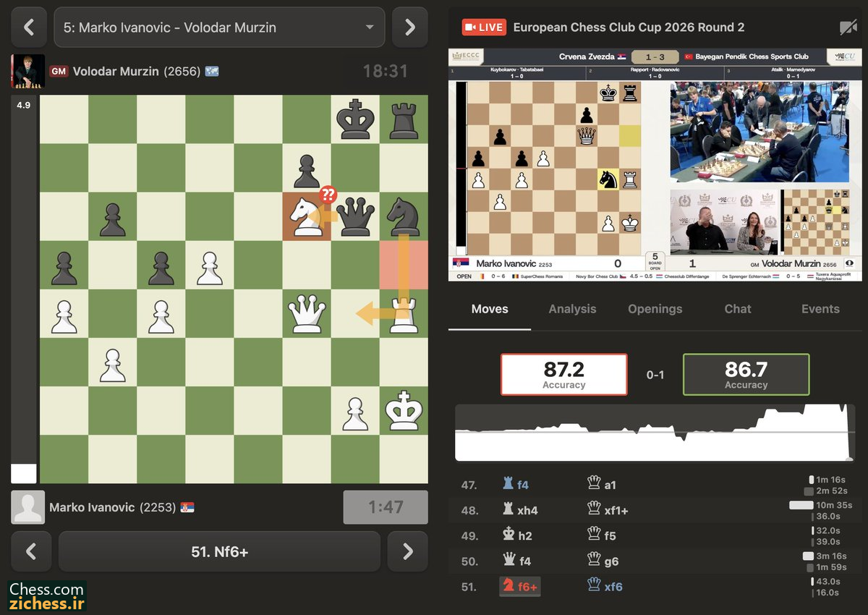This screenshot has width=868, height=615.
Task: Select the black king on g8
Action: (355, 119)
